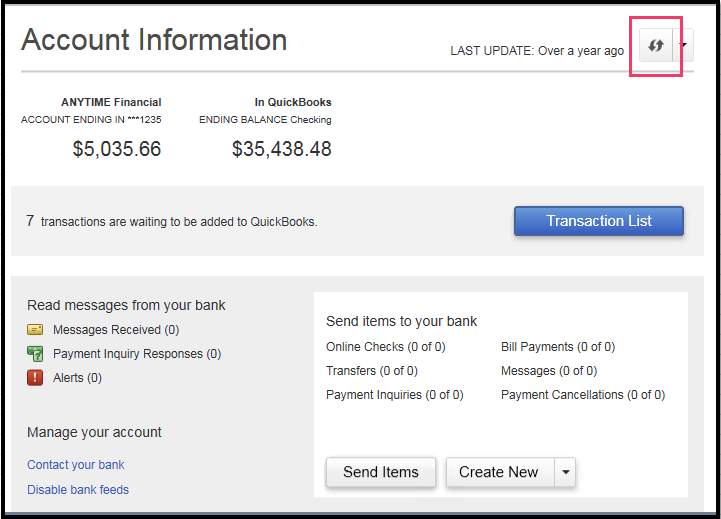Click the refresh update arrows icon

(656, 46)
